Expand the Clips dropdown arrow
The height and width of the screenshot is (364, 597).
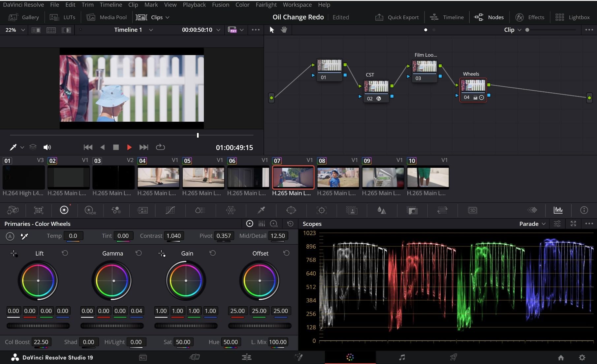[x=167, y=17]
